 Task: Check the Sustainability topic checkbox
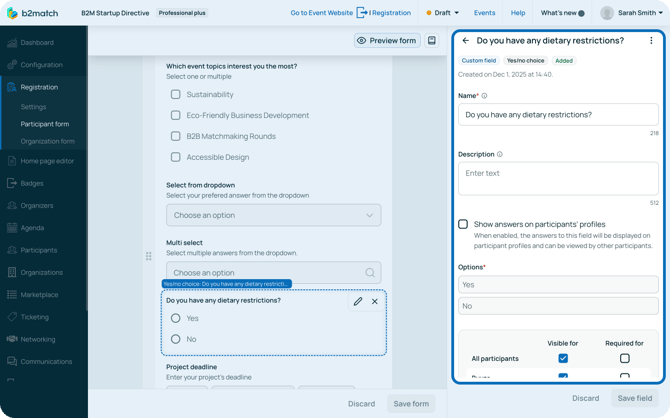(x=176, y=94)
